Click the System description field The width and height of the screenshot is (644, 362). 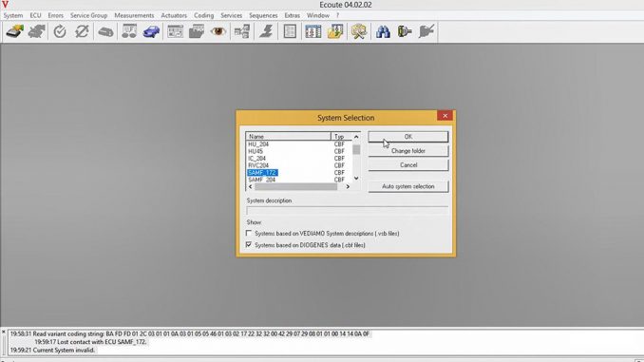coord(347,211)
